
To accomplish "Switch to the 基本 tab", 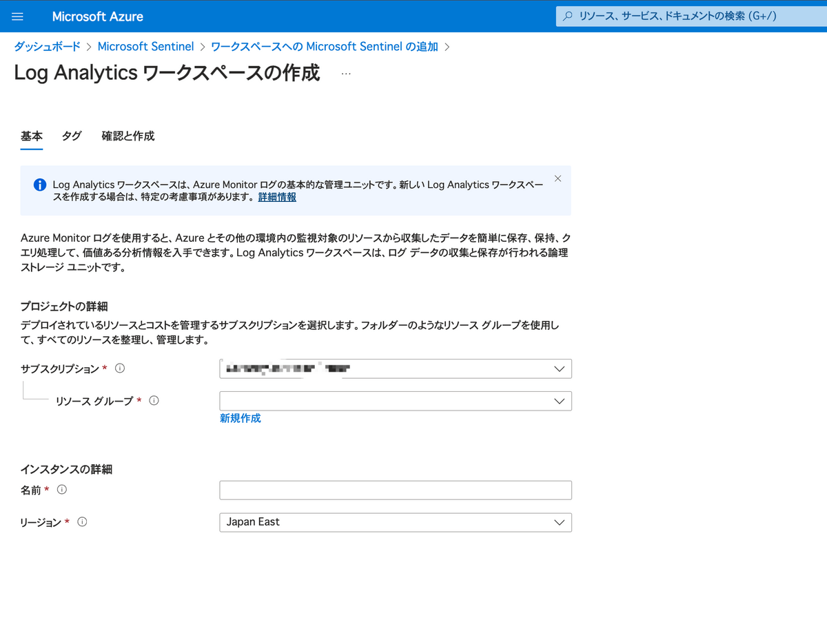I will click(32, 136).
